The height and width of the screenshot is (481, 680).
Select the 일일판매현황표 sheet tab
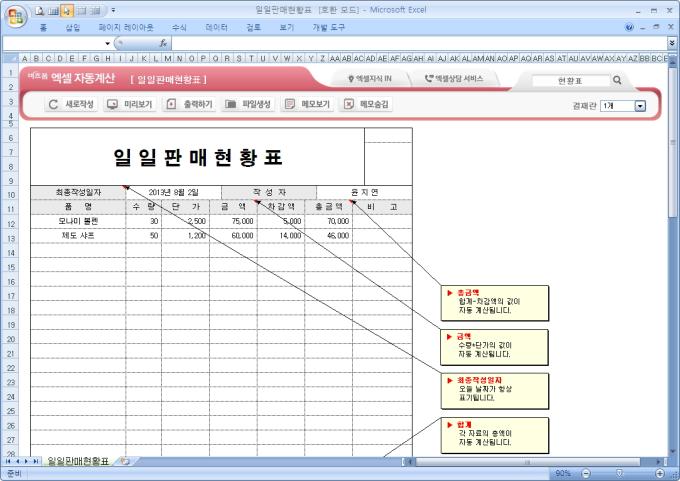pyautogui.click(x=78, y=461)
